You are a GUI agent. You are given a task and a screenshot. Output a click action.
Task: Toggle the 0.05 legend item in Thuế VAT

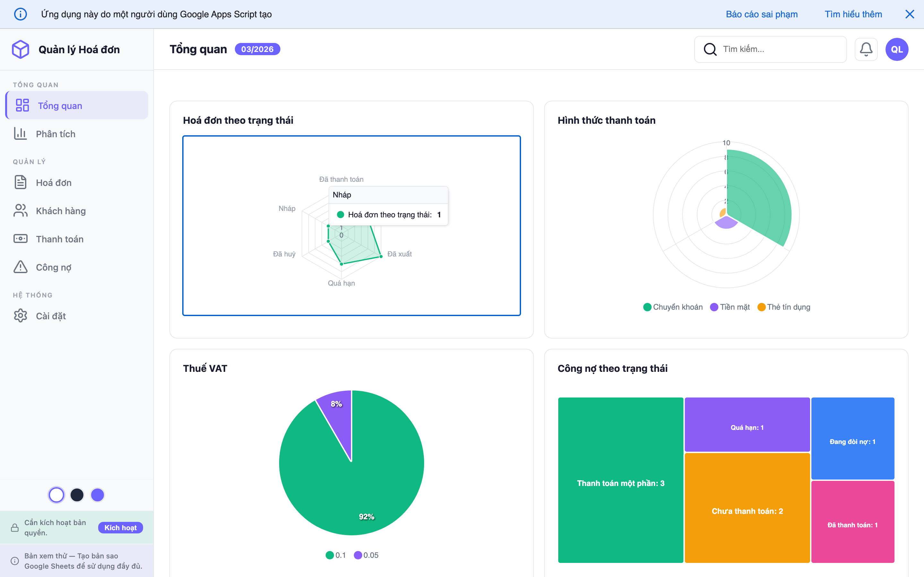[366, 555]
